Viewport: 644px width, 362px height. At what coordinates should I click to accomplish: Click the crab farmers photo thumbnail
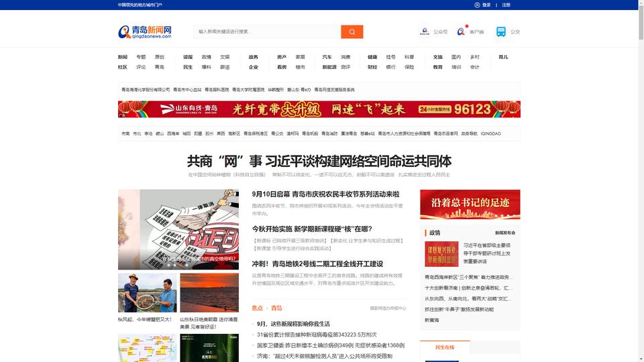click(147, 293)
